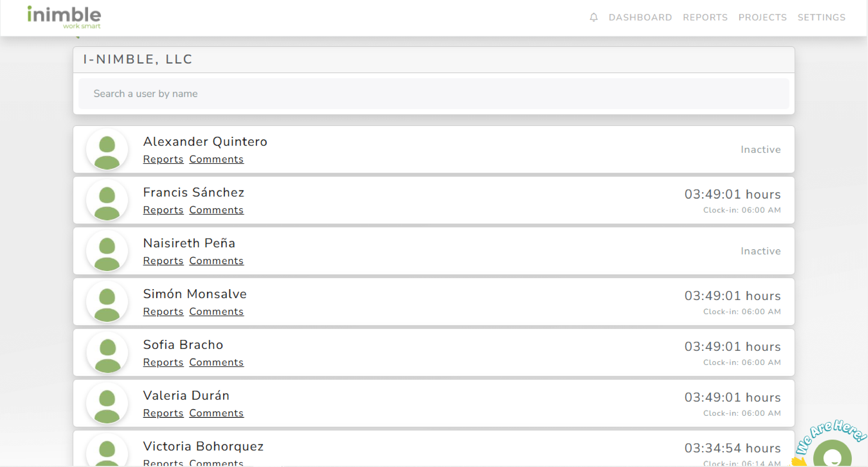View Reports link under Sofia Bracho
Viewport: 868px width, 467px height.
tap(163, 363)
